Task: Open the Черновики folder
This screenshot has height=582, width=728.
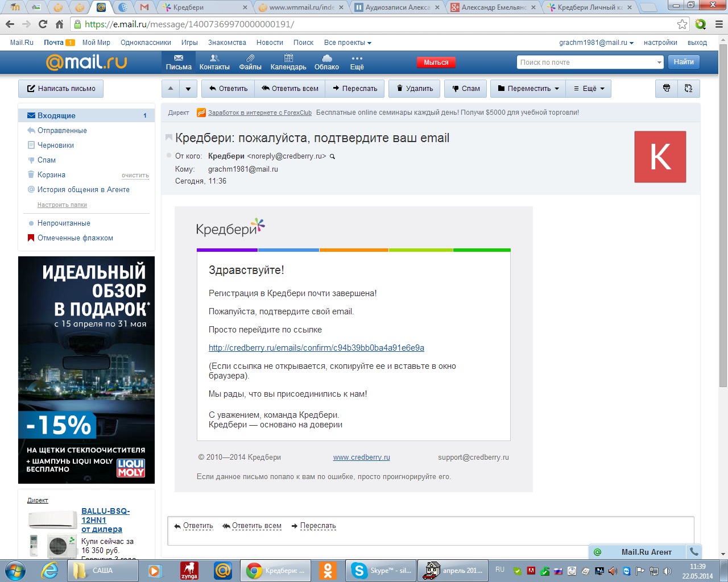Action: (x=56, y=145)
